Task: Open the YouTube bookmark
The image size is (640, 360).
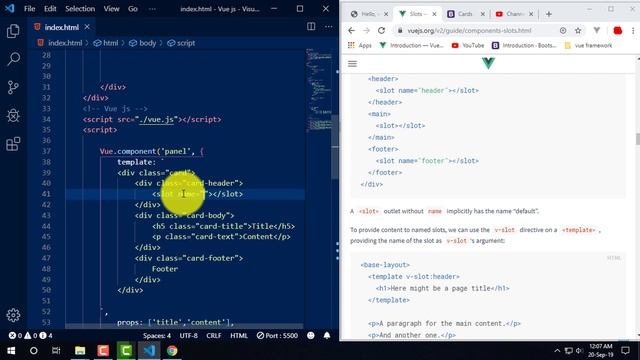Action: [468, 45]
